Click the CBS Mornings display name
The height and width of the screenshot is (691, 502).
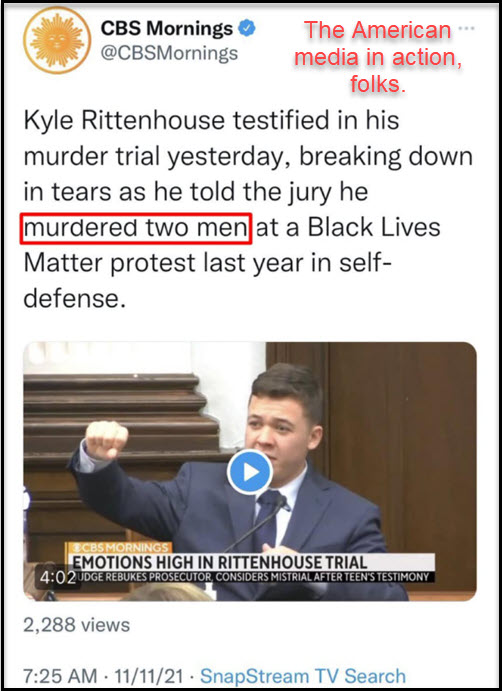(167, 29)
